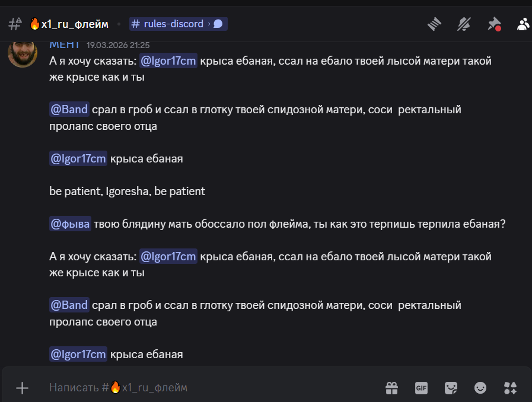Toggle channel notification mute bell

point(464,24)
